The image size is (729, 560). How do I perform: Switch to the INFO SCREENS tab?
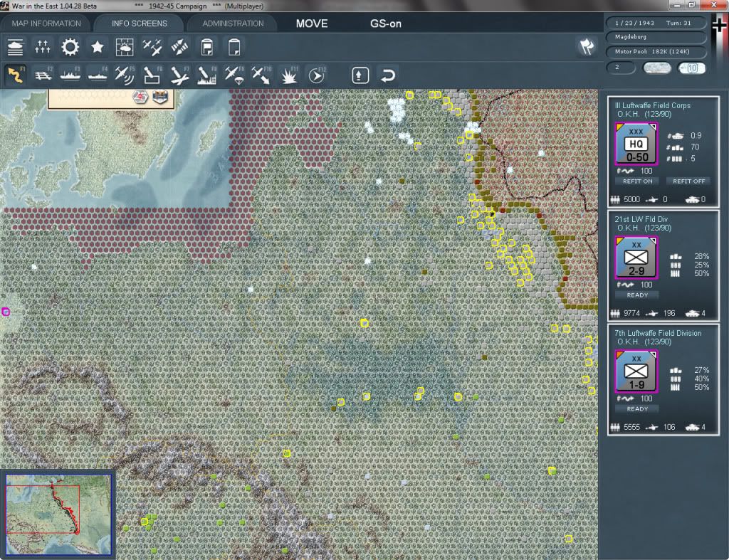(139, 23)
